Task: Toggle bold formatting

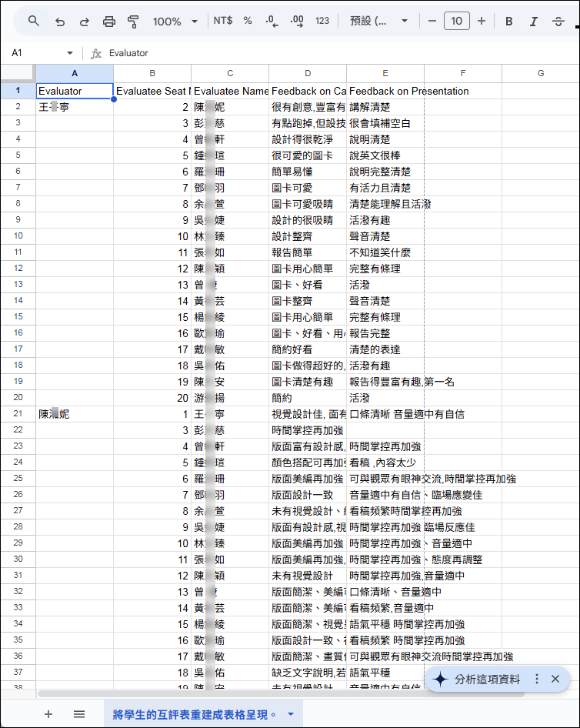Action: click(509, 21)
